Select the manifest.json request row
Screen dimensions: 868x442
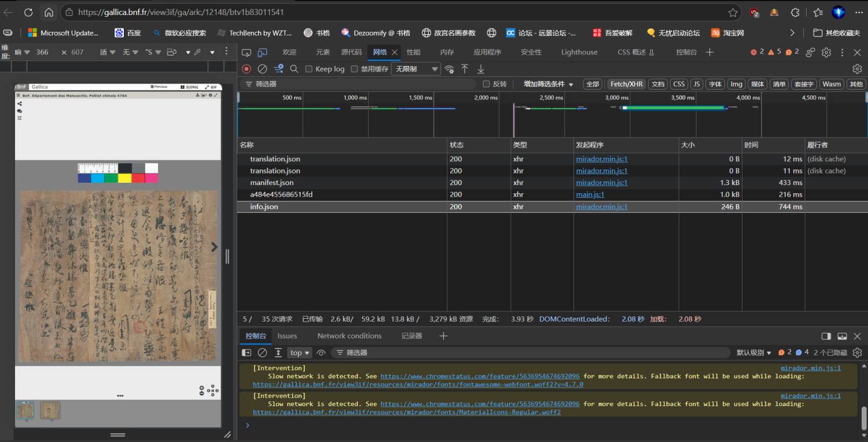(x=552, y=182)
